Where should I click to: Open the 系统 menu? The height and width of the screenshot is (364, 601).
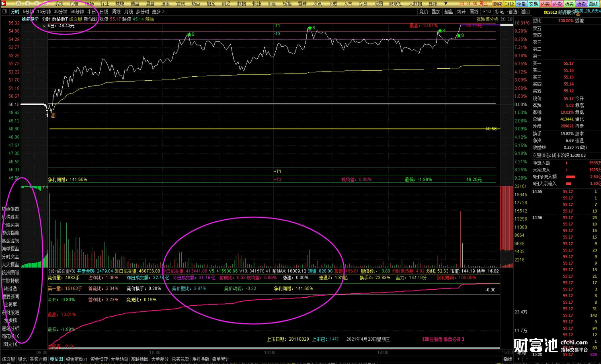click(59, 4)
